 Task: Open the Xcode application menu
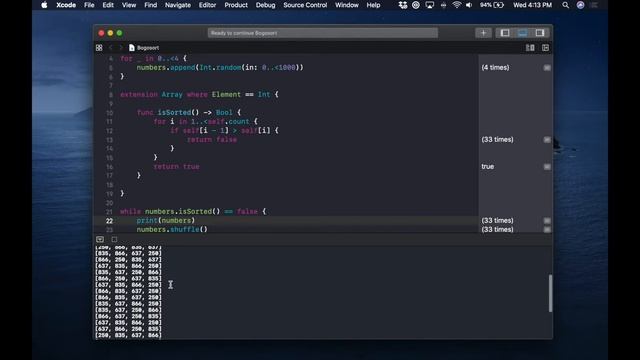[66, 5]
